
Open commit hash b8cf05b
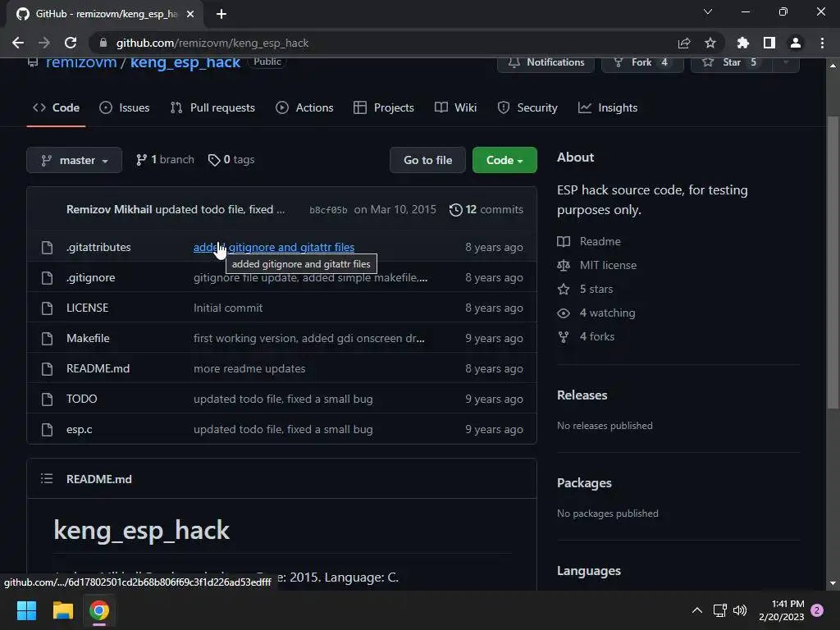(x=328, y=210)
